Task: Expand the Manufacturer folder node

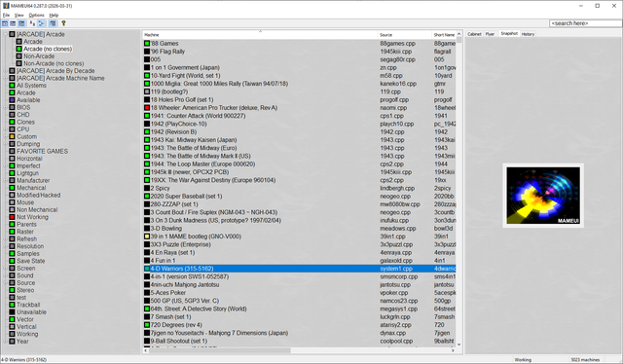Action: 6,180
